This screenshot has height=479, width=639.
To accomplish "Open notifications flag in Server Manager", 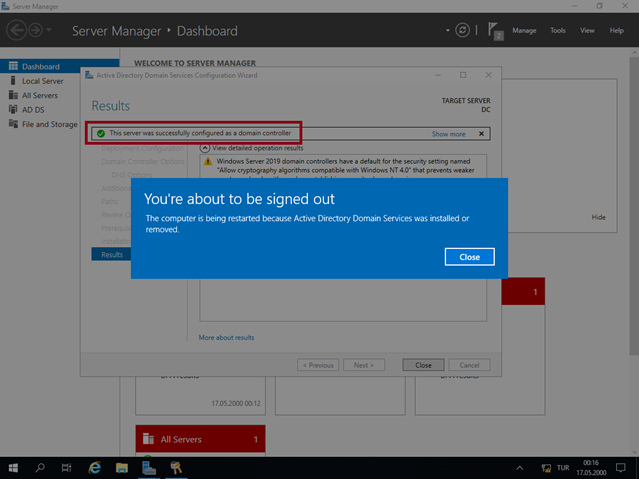I will (x=496, y=31).
